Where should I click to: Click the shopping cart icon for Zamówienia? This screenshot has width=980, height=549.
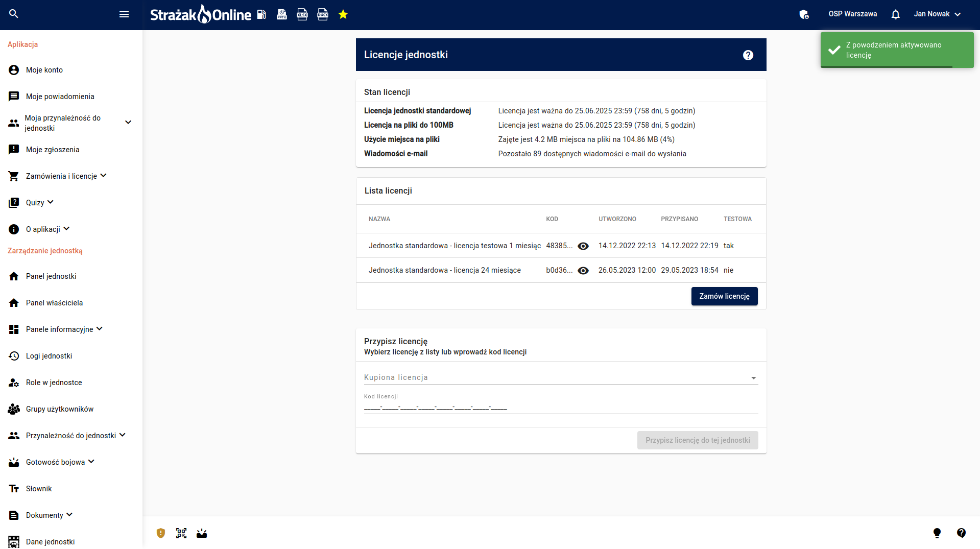pyautogui.click(x=14, y=176)
